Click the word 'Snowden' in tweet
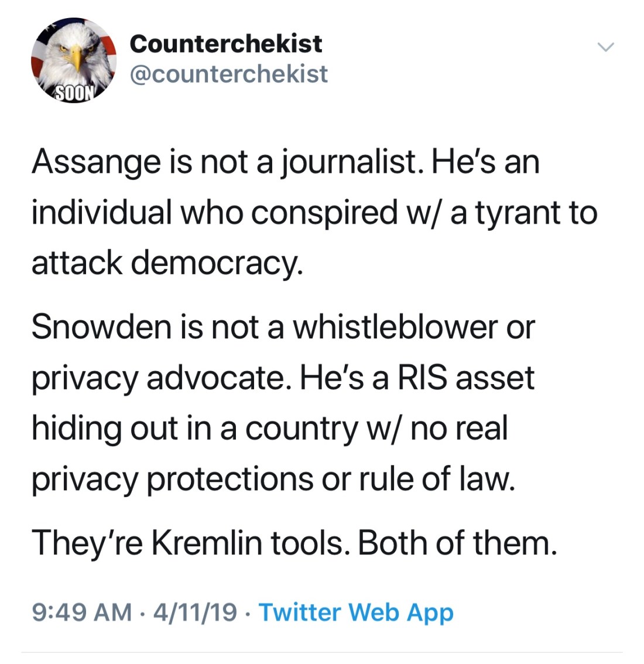This screenshot has height=664, width=644. 101,327
